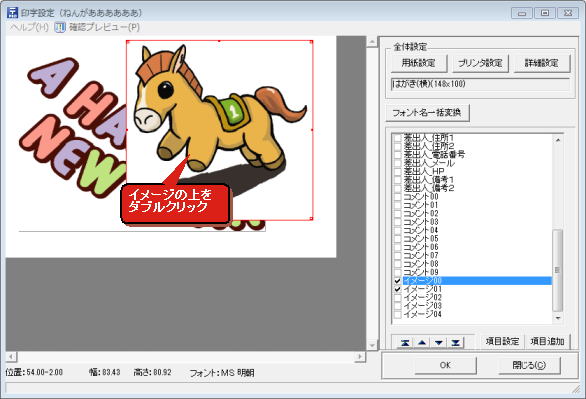The image size is (586, 399).
Task: Click the 詳細設定 button
Action: tap(541, 63)
